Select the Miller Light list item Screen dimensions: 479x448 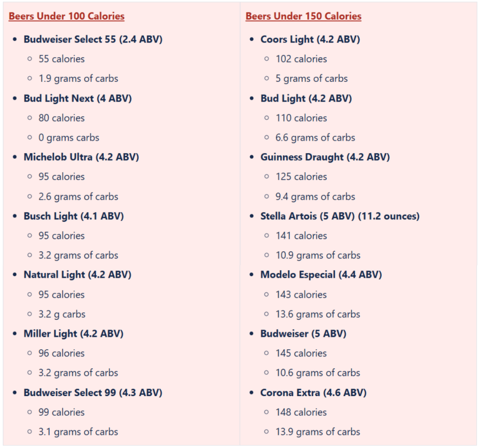(73, 334)
